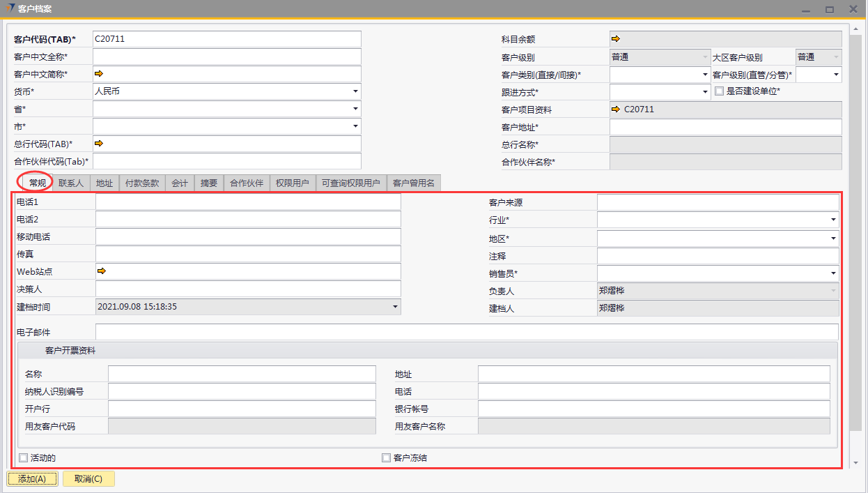Enable the 是否建设单位 checkbox

coord(720,91)
